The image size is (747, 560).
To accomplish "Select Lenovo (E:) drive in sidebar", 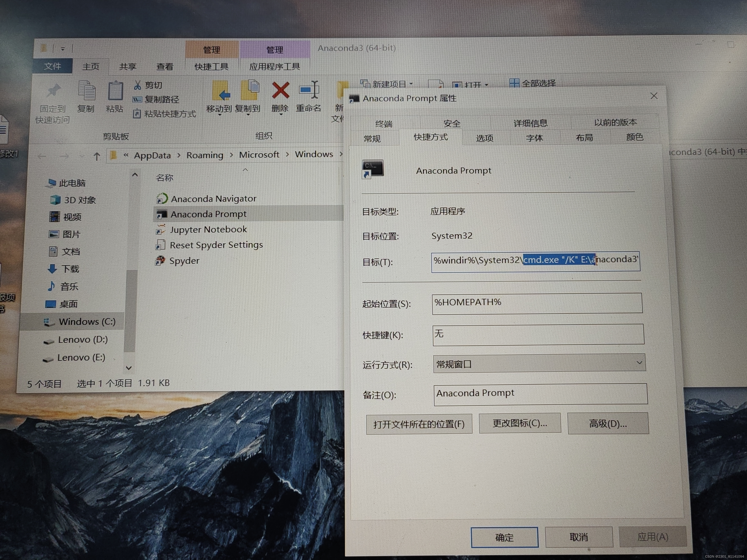I will pyautogui.click(x=74, y=357).
